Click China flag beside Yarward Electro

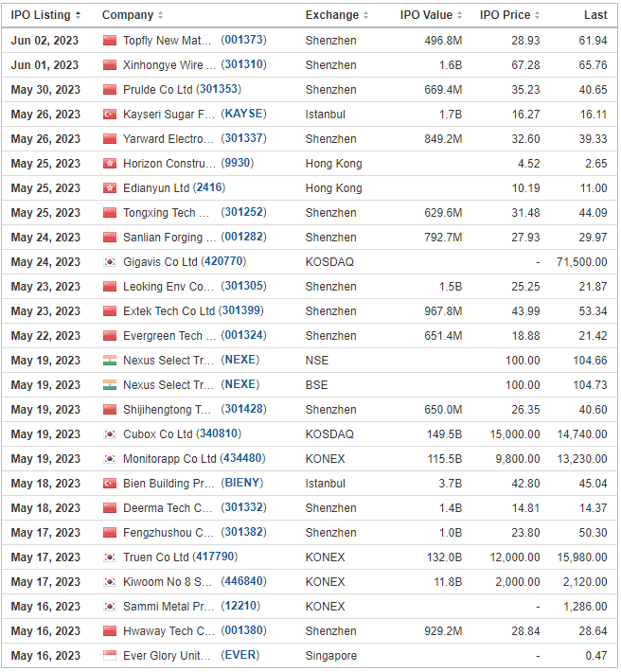point(110,139)
